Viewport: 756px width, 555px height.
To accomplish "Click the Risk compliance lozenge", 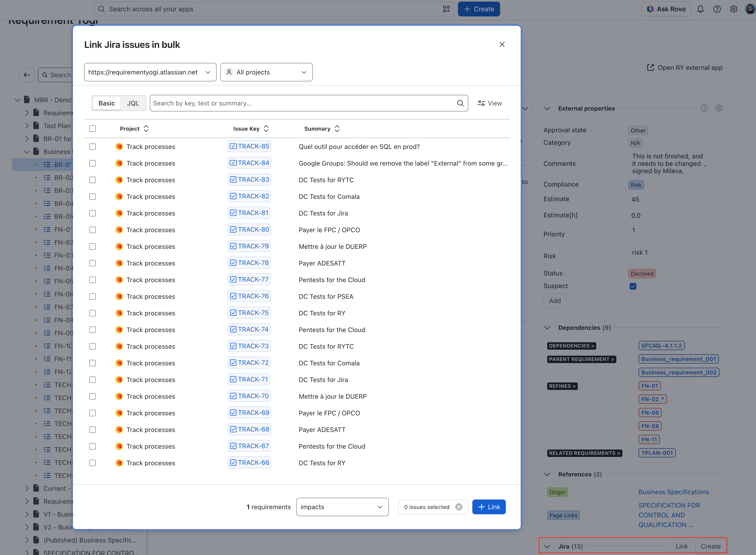I will point(636,185).
